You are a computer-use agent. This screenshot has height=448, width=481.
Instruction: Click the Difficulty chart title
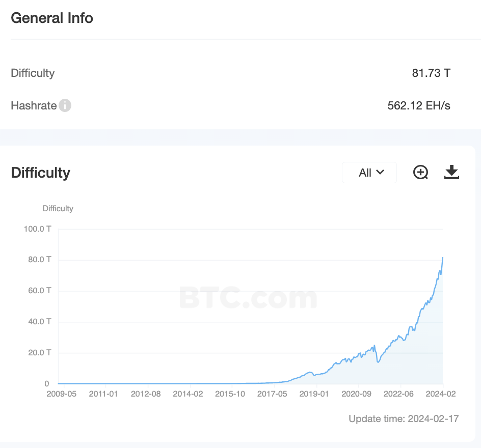pyautogui.click(x=40, y=173)
